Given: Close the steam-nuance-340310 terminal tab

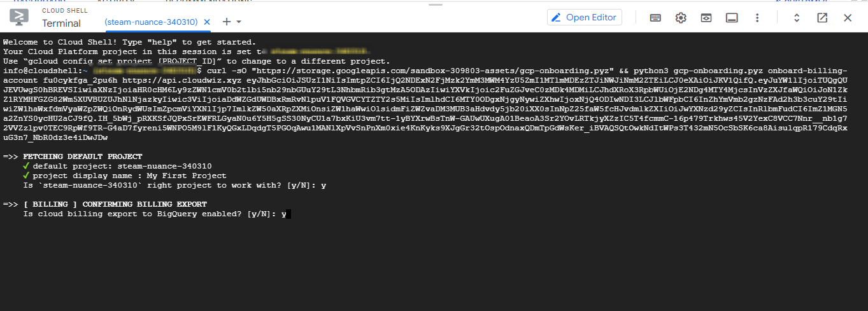Looking at the screenshot, I should pyautogui.click(x=206, y=22).
